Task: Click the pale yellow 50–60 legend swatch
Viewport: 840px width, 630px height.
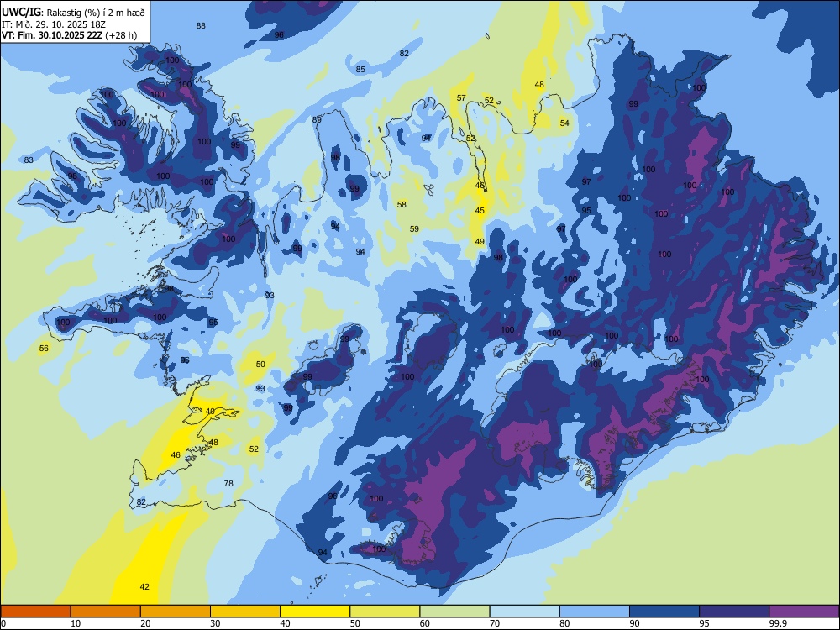Action: [385, 612]
